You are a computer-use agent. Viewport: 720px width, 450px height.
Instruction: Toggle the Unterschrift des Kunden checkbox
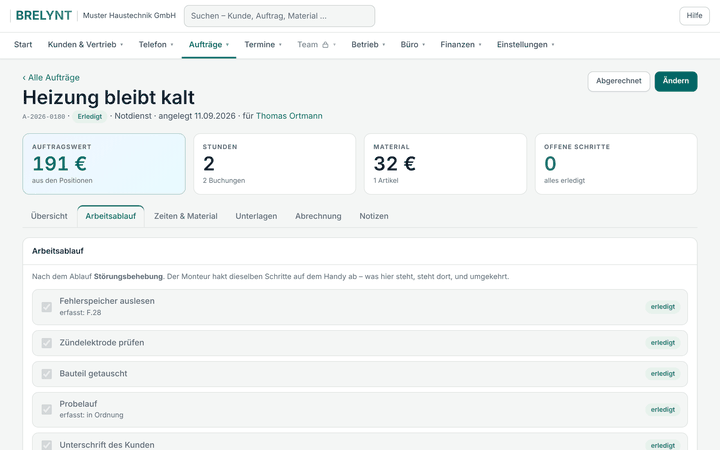tap(46, 445)
